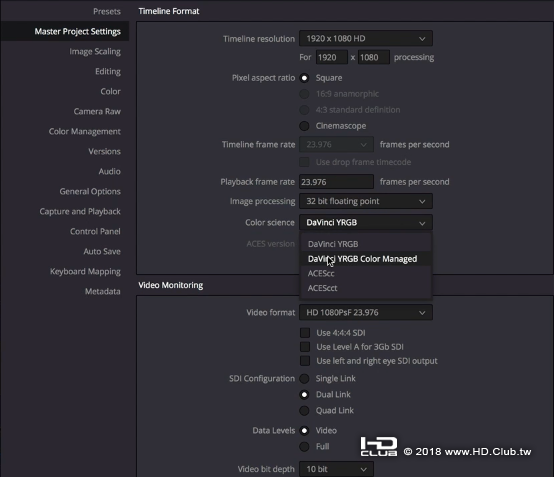Open Versions settings
The height and width of the screenshot is (477, 554).
point(104,151)
